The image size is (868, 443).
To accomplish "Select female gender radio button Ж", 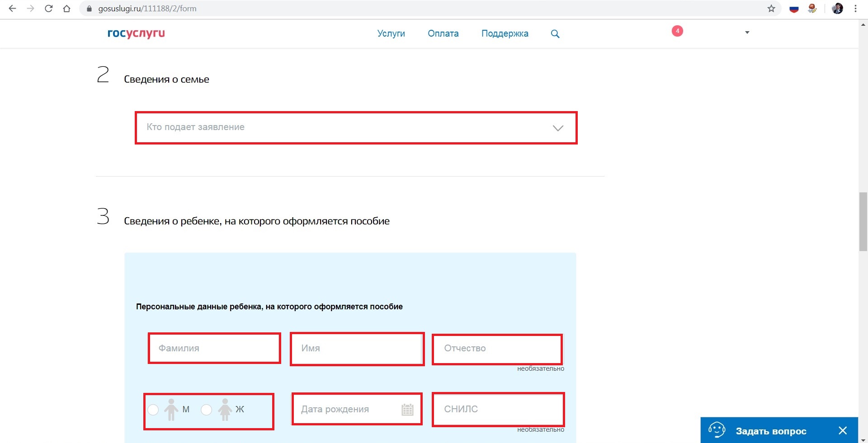I will 207,410.
